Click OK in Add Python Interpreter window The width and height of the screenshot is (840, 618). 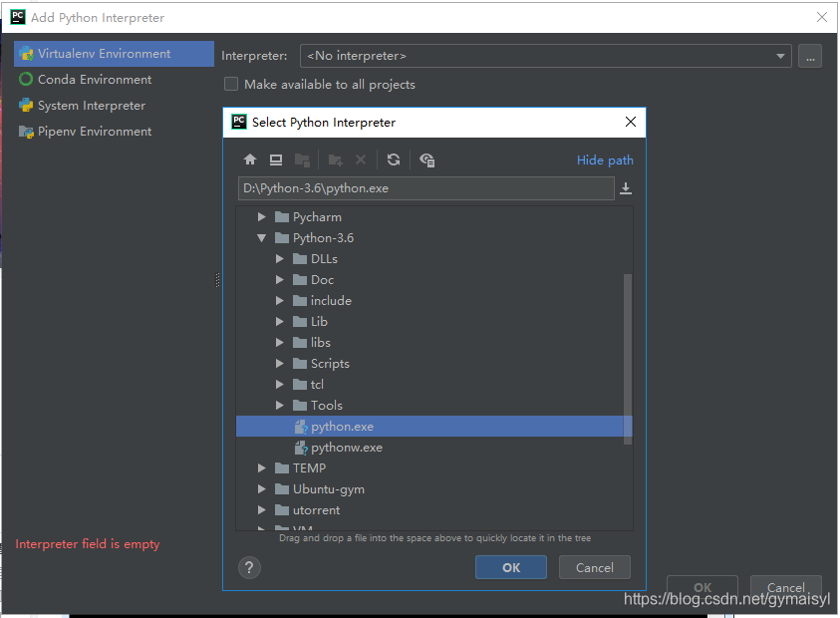pos(701,587)
